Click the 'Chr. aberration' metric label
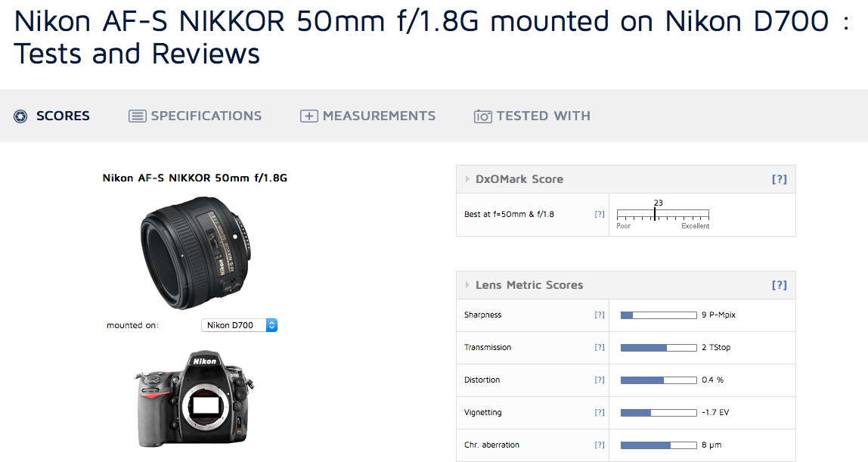This screenshot has width=868, height=462. point(491,445)
